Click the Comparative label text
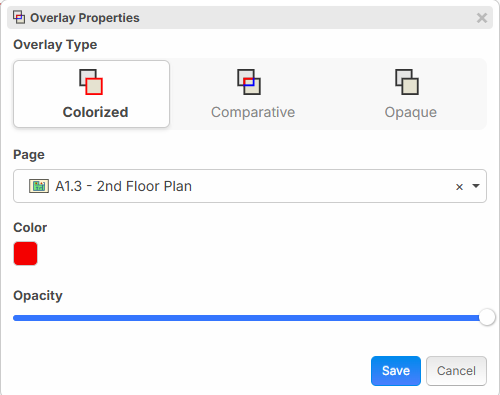The width and height of the screenshot is (500, 395). [253, 112]
